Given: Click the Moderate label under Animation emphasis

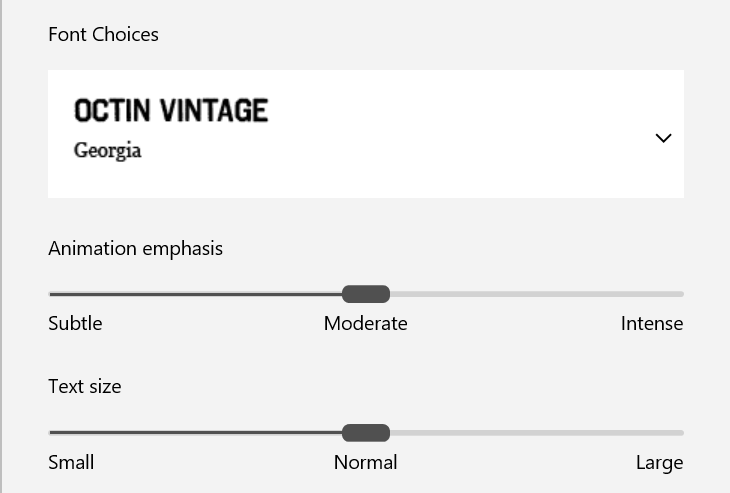Looking at the screenshot, I should [x=366, y=324].
